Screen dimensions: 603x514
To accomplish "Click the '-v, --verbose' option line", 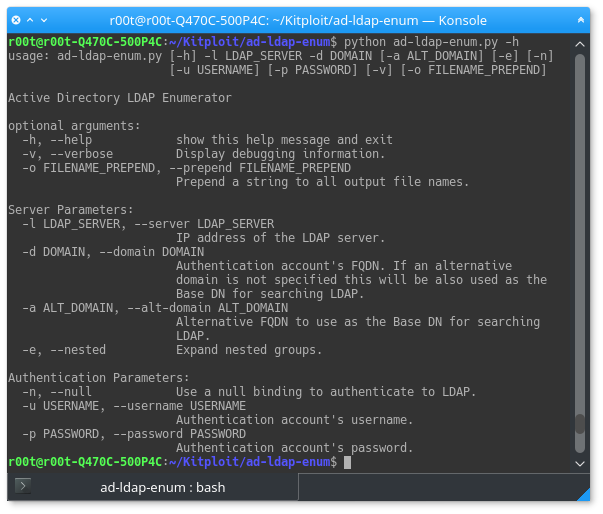I will 67,154.
